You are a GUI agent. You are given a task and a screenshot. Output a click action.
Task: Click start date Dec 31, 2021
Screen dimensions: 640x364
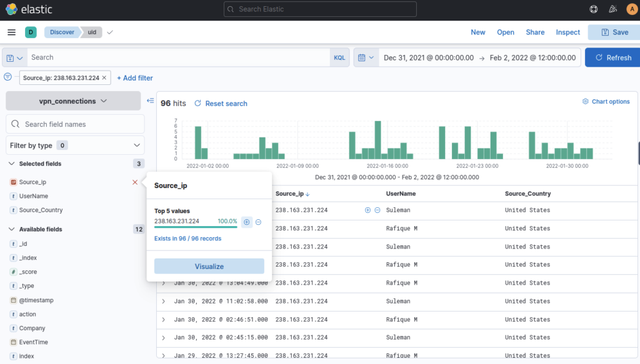[429, 58]
